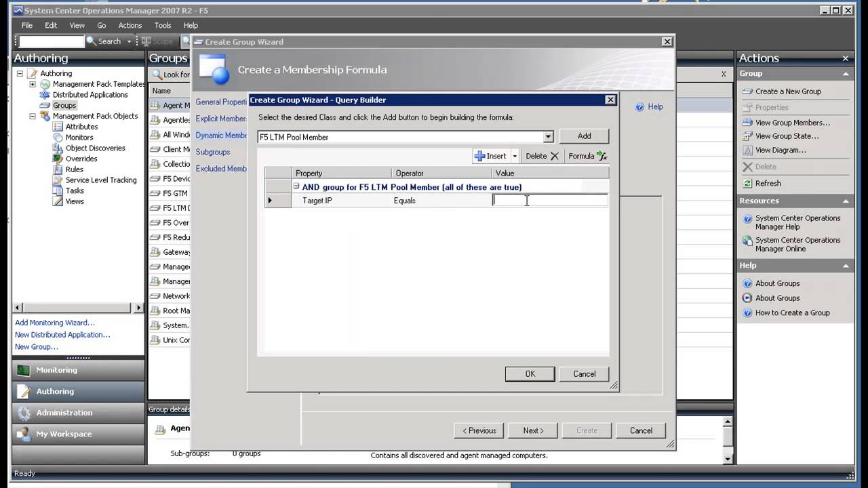Click the Overrides icon in tree

click(58, 159)
